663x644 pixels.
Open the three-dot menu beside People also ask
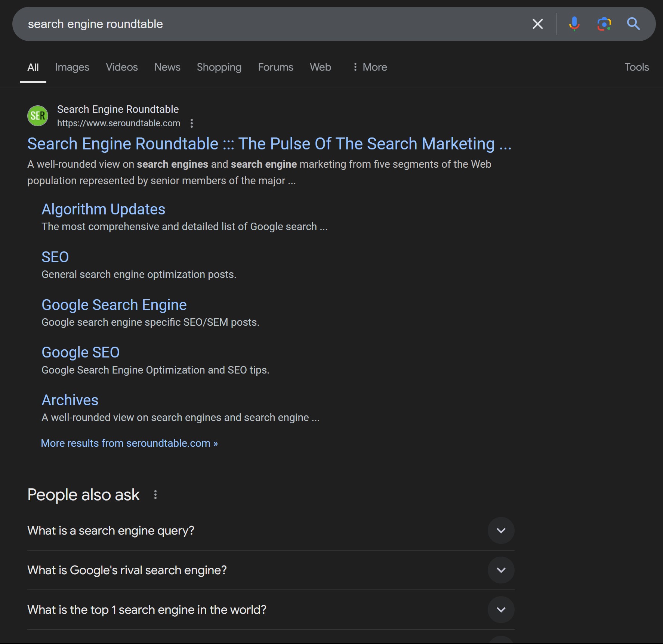(x=155, y=495)
